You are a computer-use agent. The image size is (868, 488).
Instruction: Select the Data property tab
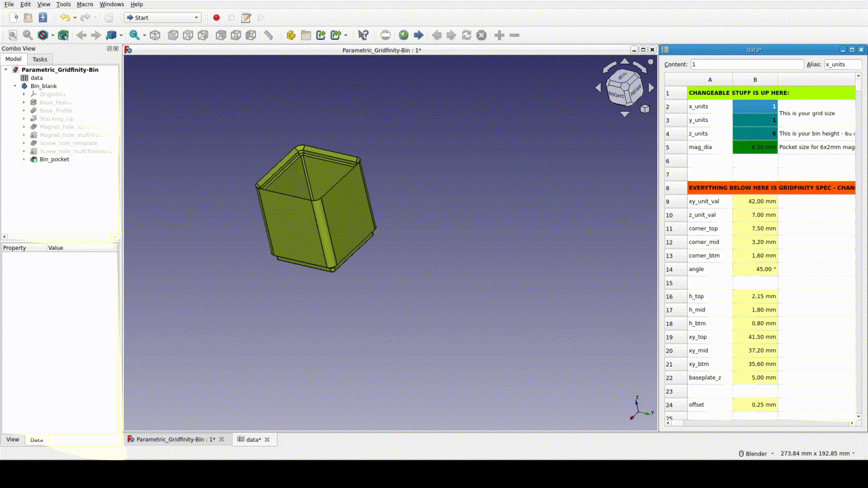click(x=37, y=440)
